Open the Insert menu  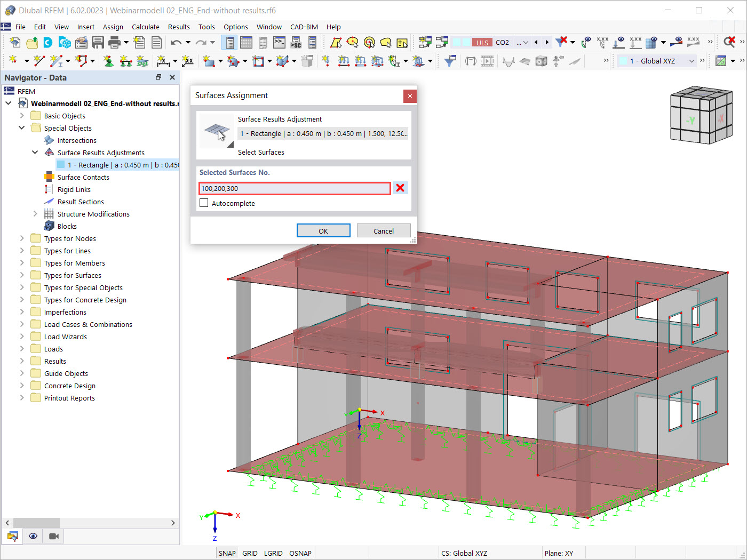click(85, 27)
